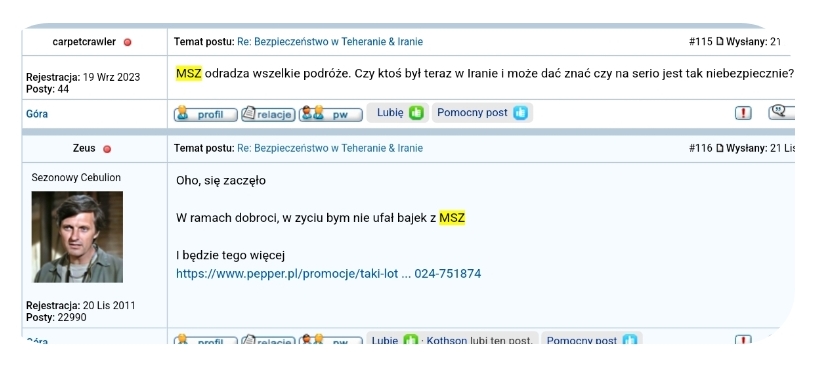Report post #115 with exclamation icon
The width and height of the screenshot is (819, 378).
pos(743,113)
